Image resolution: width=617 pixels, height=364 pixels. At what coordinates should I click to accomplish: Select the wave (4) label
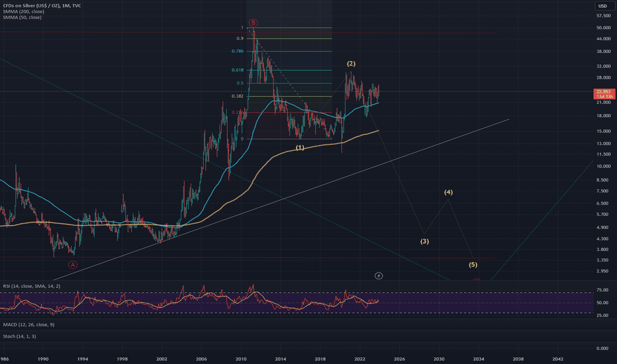[448, 192]
